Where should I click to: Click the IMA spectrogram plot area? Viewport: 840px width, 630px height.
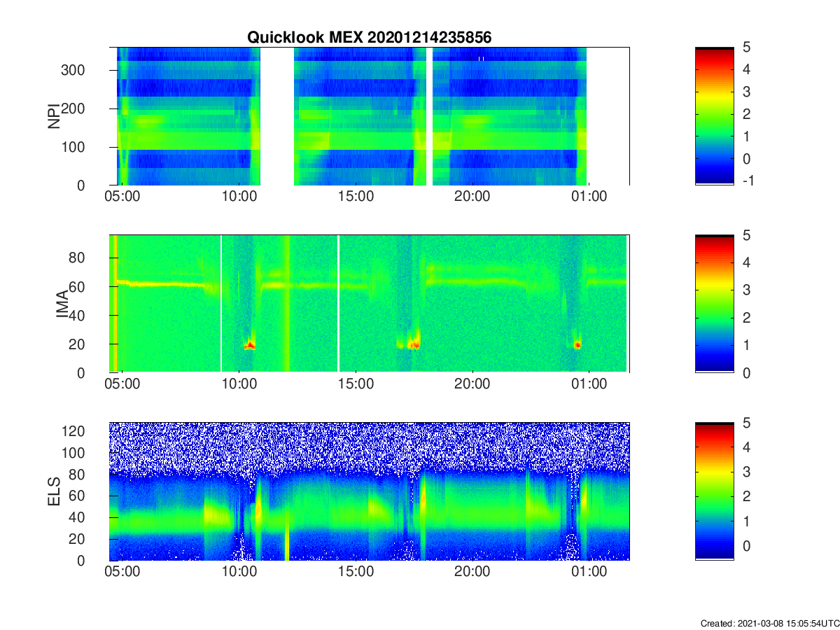point(369,304)
